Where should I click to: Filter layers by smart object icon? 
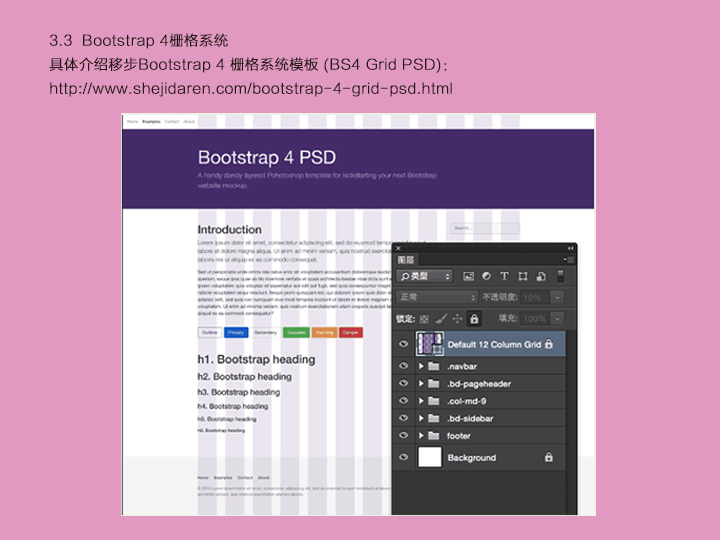[541, 276]
